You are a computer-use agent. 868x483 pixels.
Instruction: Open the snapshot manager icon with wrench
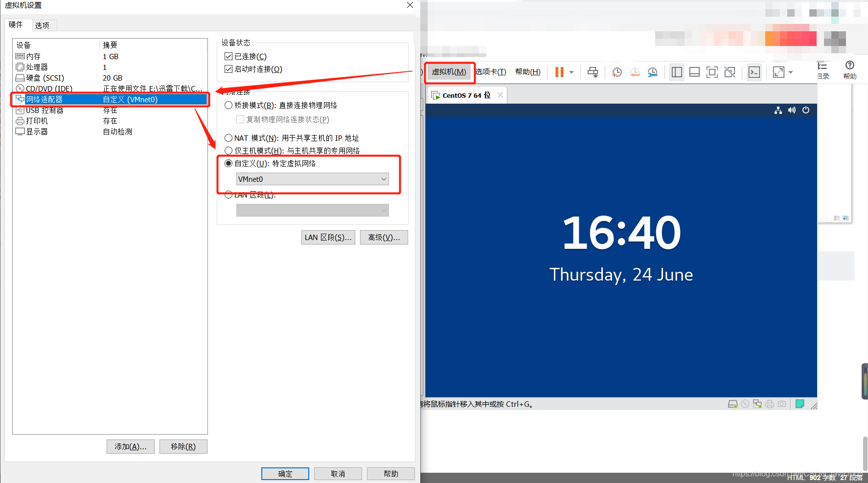point(652,72)
